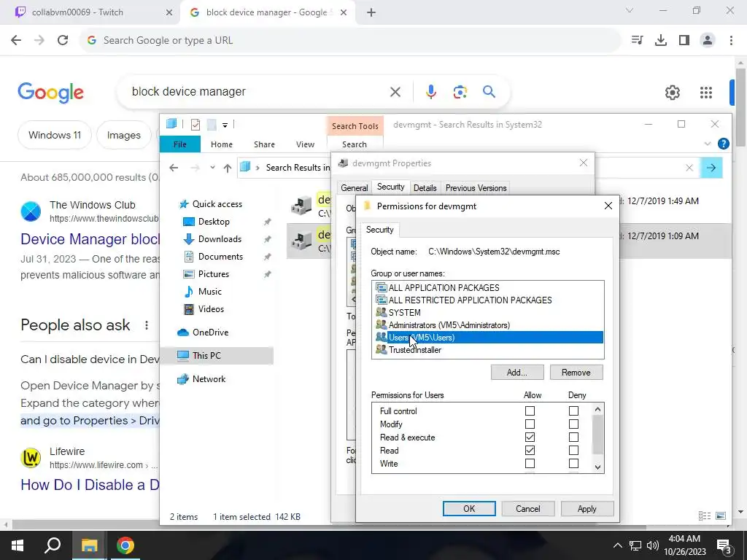Click Explorer back arrow

174,168
